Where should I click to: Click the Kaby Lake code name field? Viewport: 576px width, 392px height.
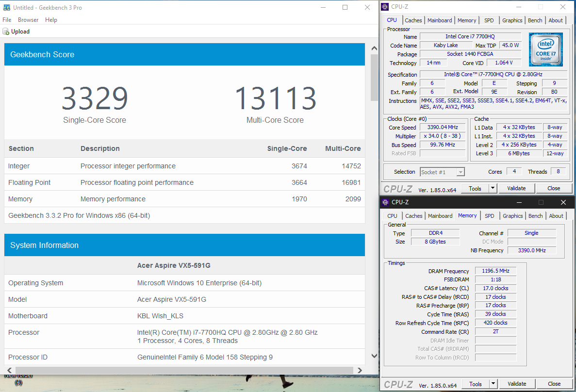[445, 45]
